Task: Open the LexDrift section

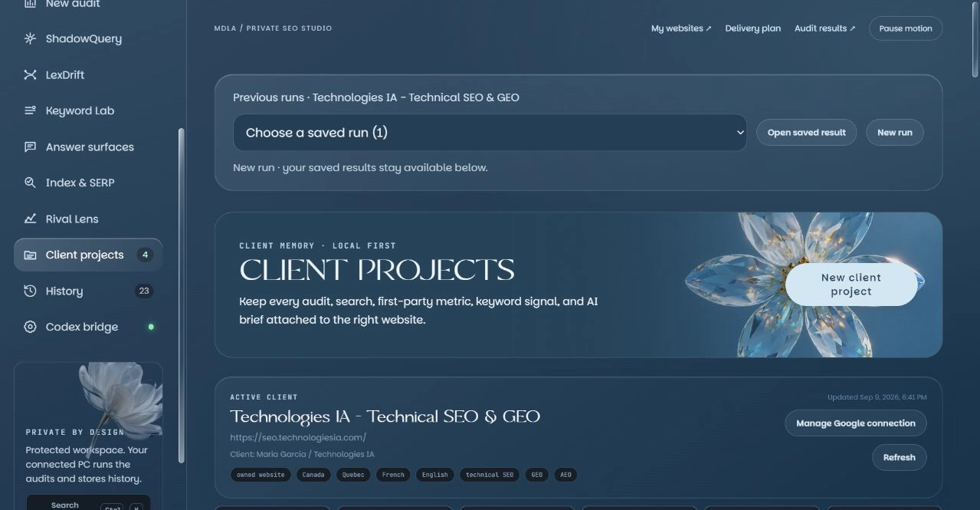Action: point(88,74)
